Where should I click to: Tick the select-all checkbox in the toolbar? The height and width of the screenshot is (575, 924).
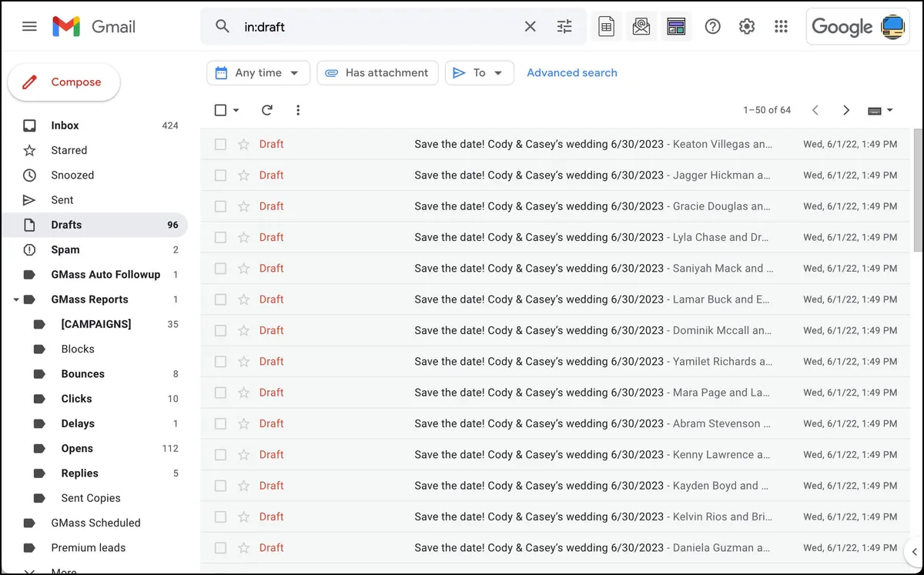[220, 110]
